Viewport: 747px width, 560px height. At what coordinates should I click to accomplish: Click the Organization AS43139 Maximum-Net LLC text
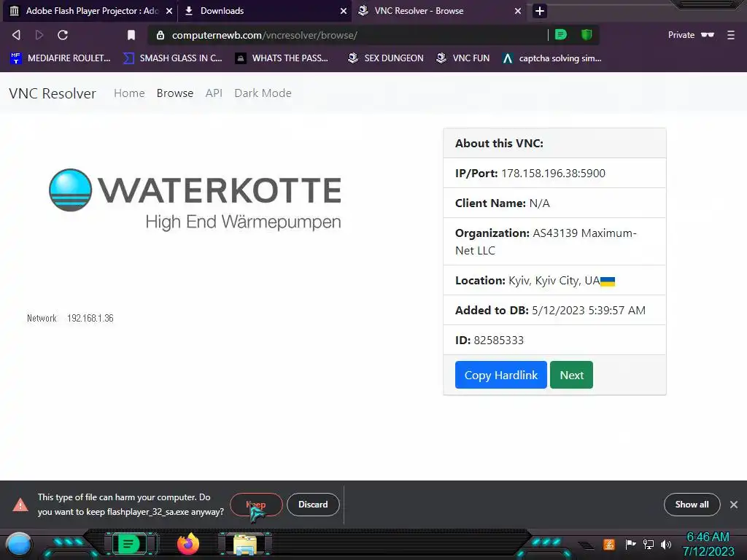pos(546,241)
